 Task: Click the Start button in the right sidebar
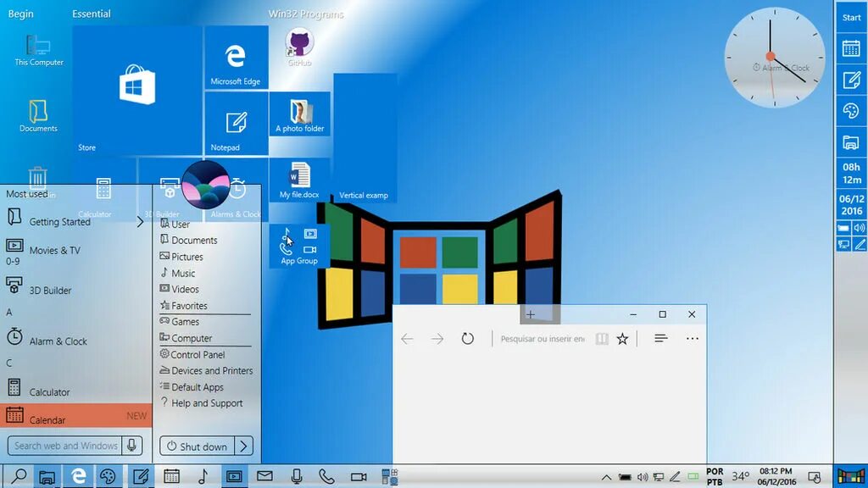coord(851,17)
